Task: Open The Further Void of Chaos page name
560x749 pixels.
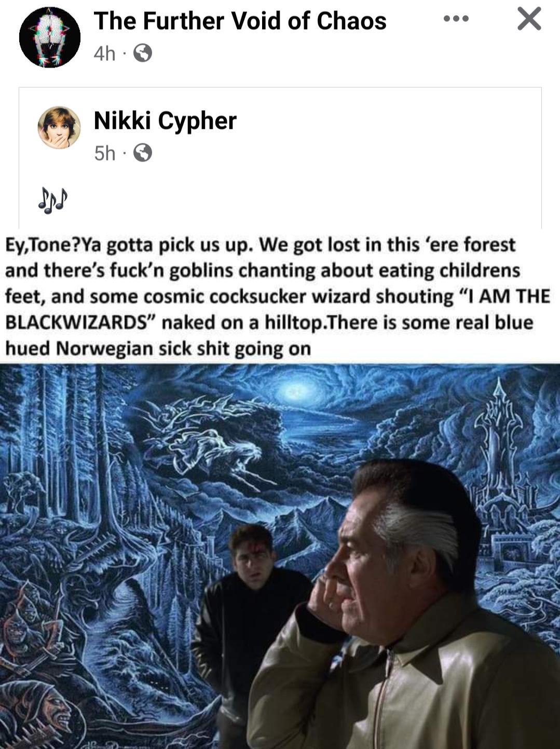Action: coord(240,21)
